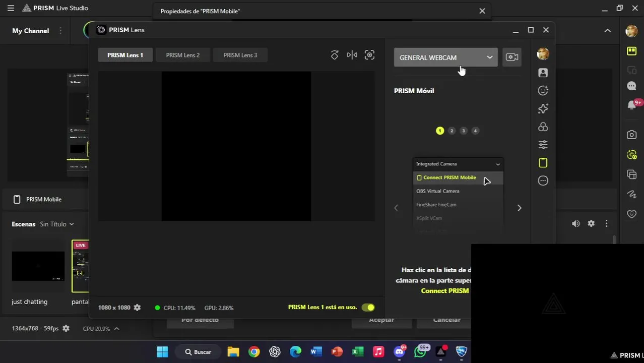Open My Channel three-dot options
Image resolution: width=644 pixels, height=363 pixels.
[x=60, y=31]
